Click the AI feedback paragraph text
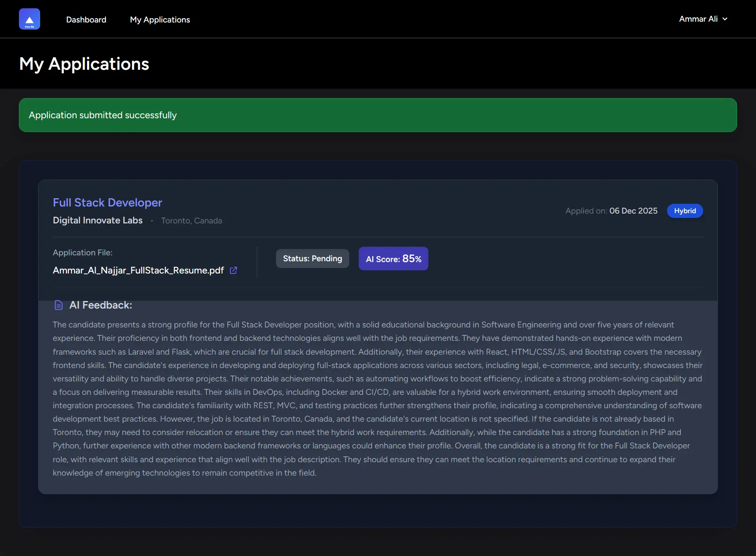Viewport: 756px width, 556px height. pos(378,398)
